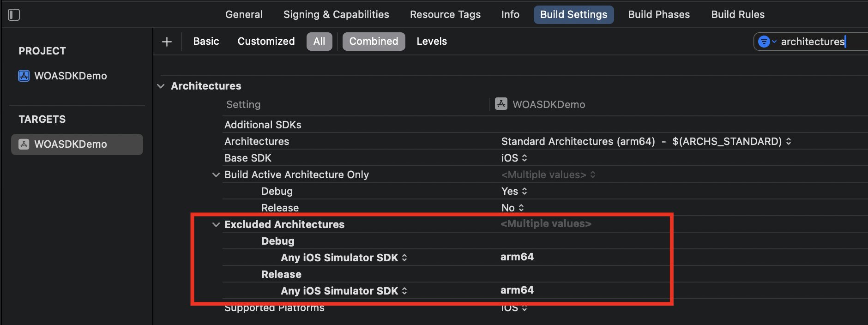Viewport: 868px width, 325px height.
Task: Collapse the Architectures section
Action: 161,86
